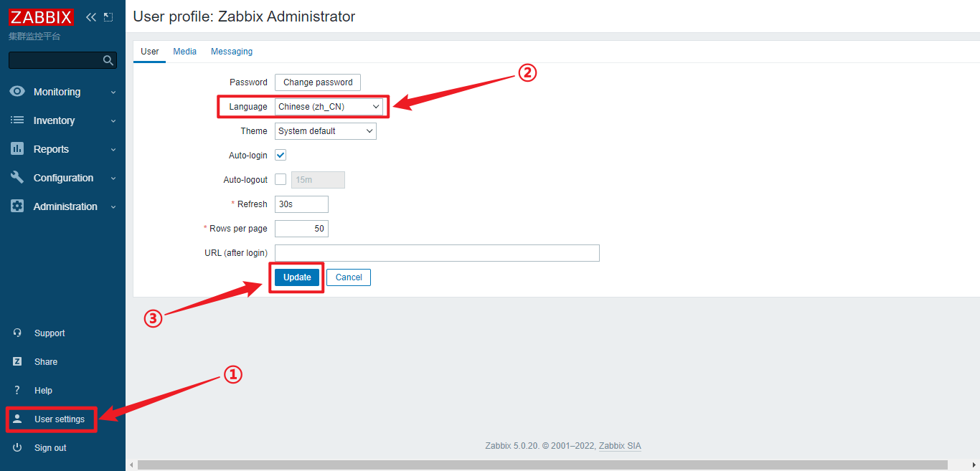Click the Inventory list icon

[17, 120]
